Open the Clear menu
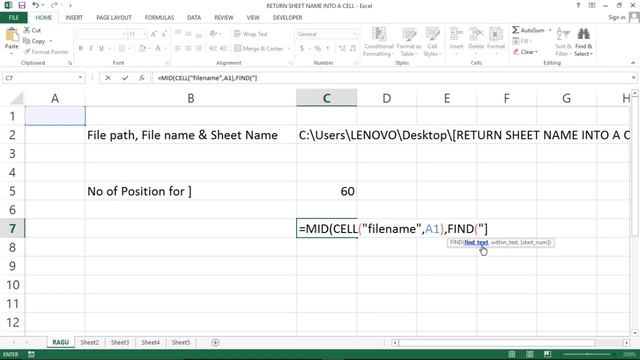The height and width of the screenshot is (360, 640). [526, 52]
